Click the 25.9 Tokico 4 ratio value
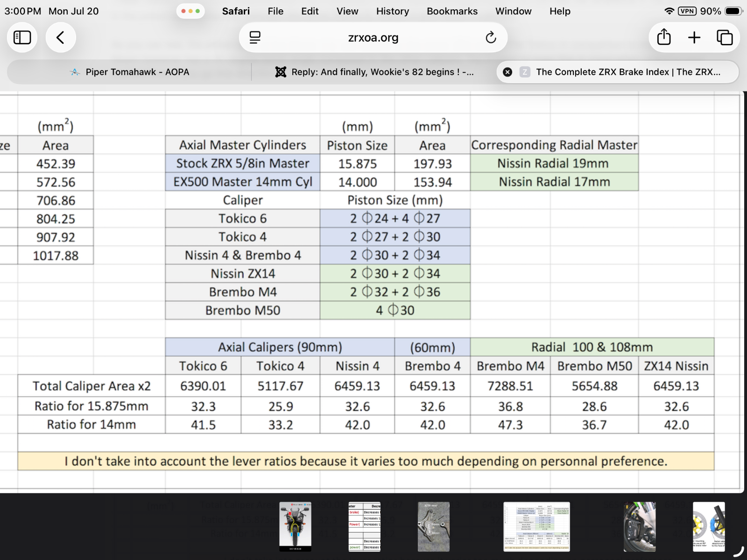Screen dimensions: 747x560 pos(281,406)
